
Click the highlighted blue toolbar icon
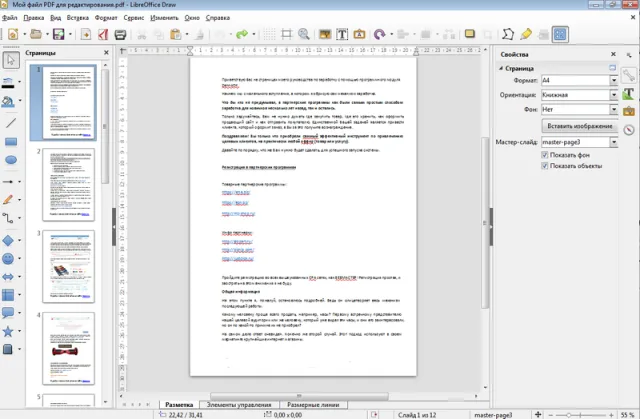pyautogui.click(x=560, y=34)
